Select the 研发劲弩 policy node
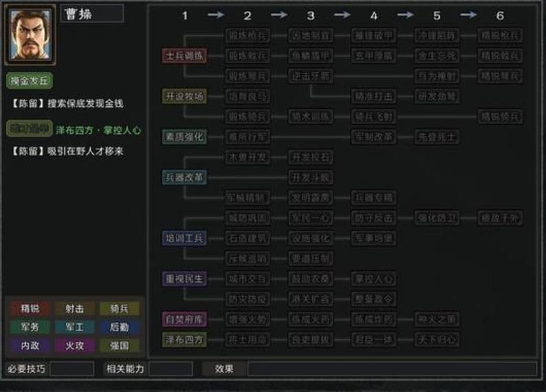Image resolution: width=546 pixels, height=392 pixels. (x=437, y=96)
